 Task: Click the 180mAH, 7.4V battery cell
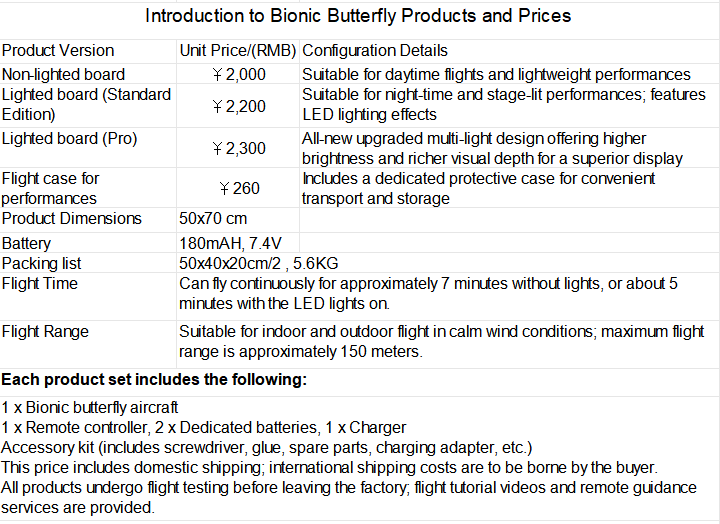coord(238,242)
